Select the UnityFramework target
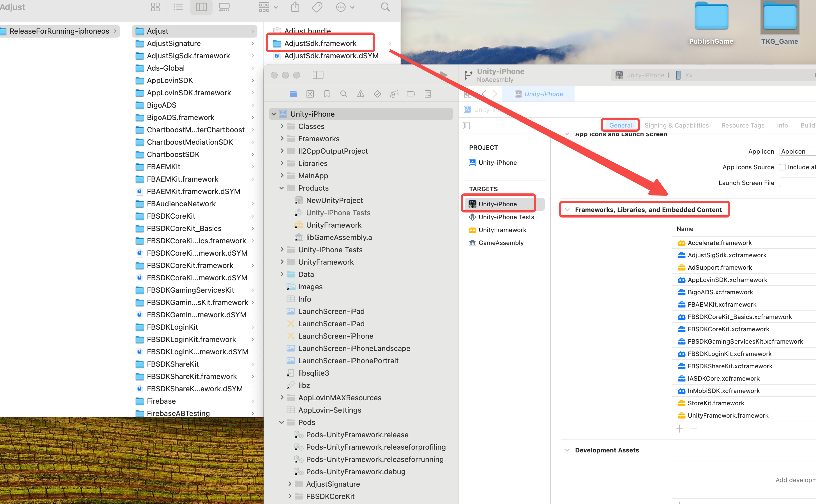Screen dimensions: 816x504 (x=502, y=230)
